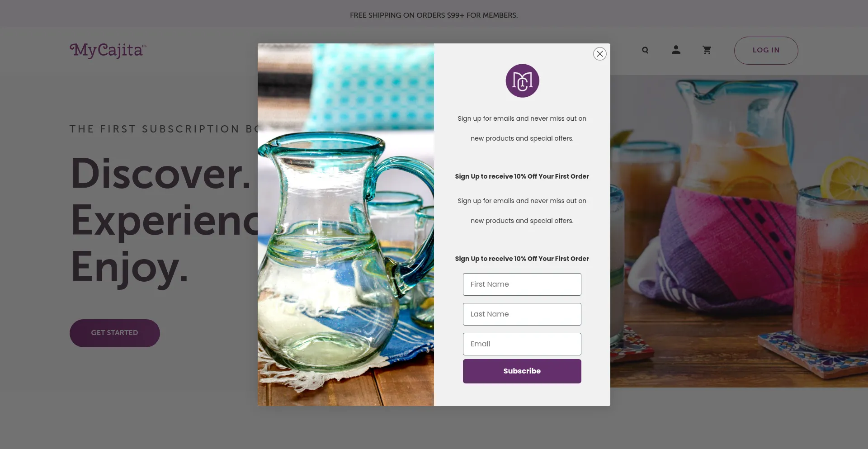This screenshot has height=449, width=868.
Task: Click the 10% Off heading above form
Action: click(x=522, y=259)
